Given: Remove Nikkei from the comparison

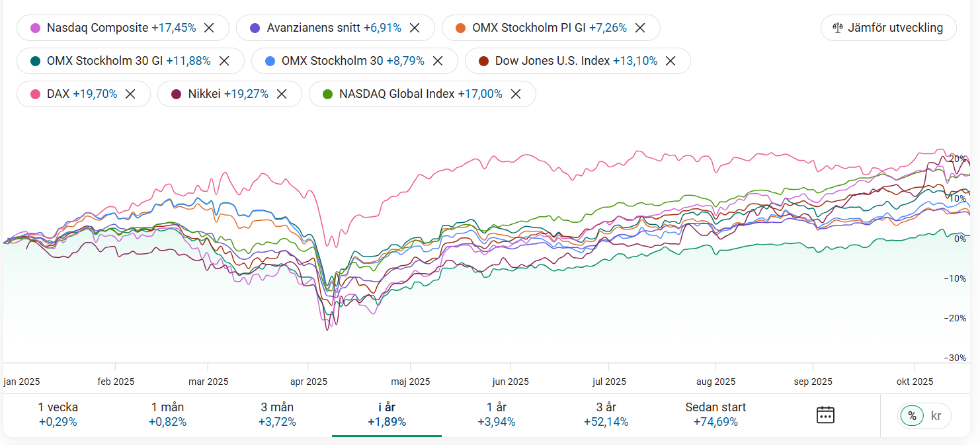Looking at the screenshot, I should click(x=282, y=94).
